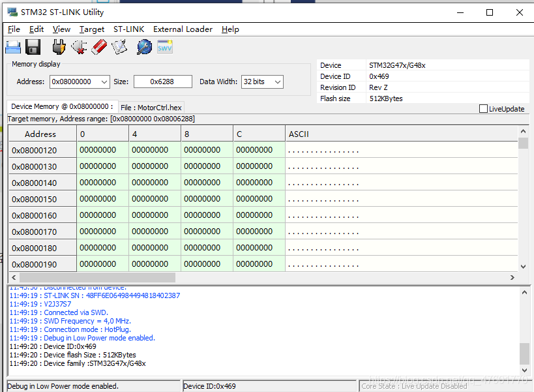Click the log panel scroll down arrow

click(x=524, y=370)
